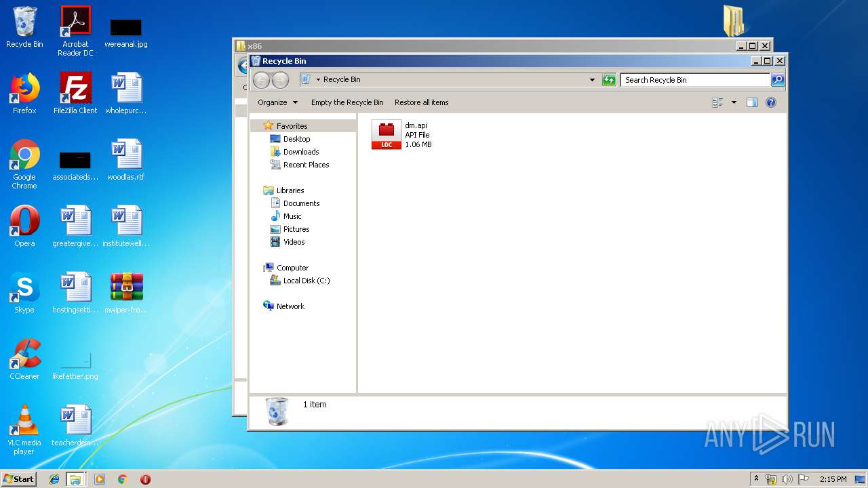Screen dimensions: 868x488
Task: Select the hostingsetti Word document
Action: tap(75, 293)
